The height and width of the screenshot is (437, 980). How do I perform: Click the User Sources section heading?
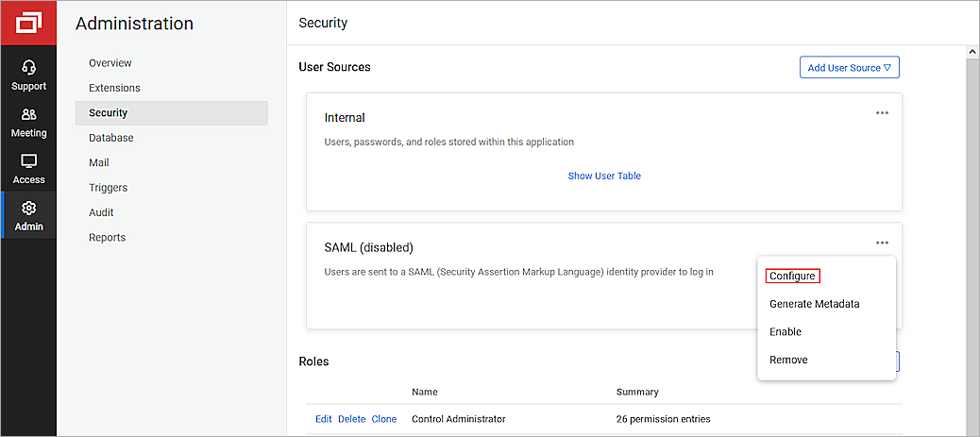[x=334, y=67]
